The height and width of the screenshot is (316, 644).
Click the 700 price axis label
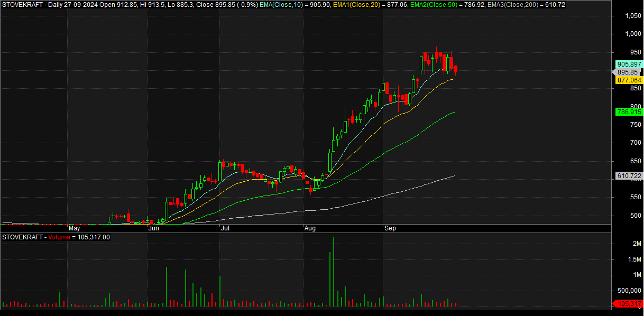(x=635, y=143)
